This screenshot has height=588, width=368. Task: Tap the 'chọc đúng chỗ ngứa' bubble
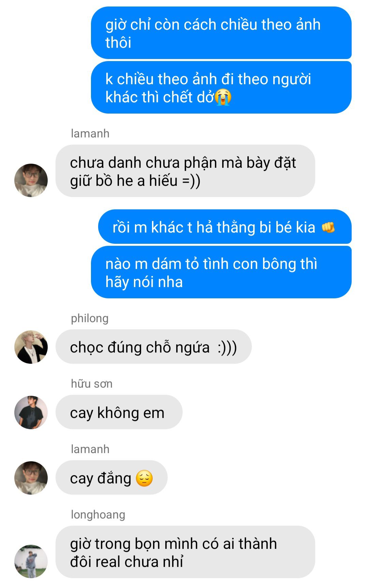pyautogui.click(x=154, y=347)
